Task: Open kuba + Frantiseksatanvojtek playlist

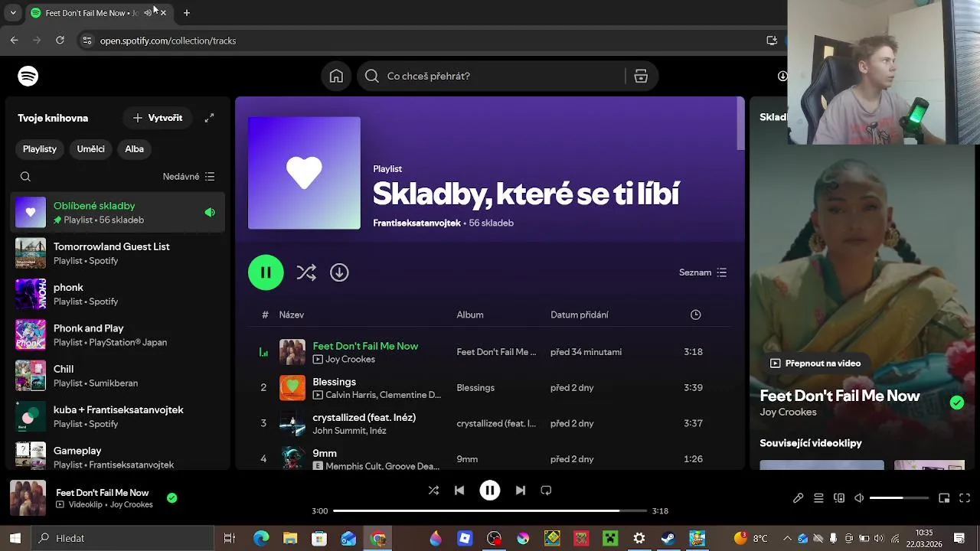Action: pyautogui.click(x=119, y=416)
